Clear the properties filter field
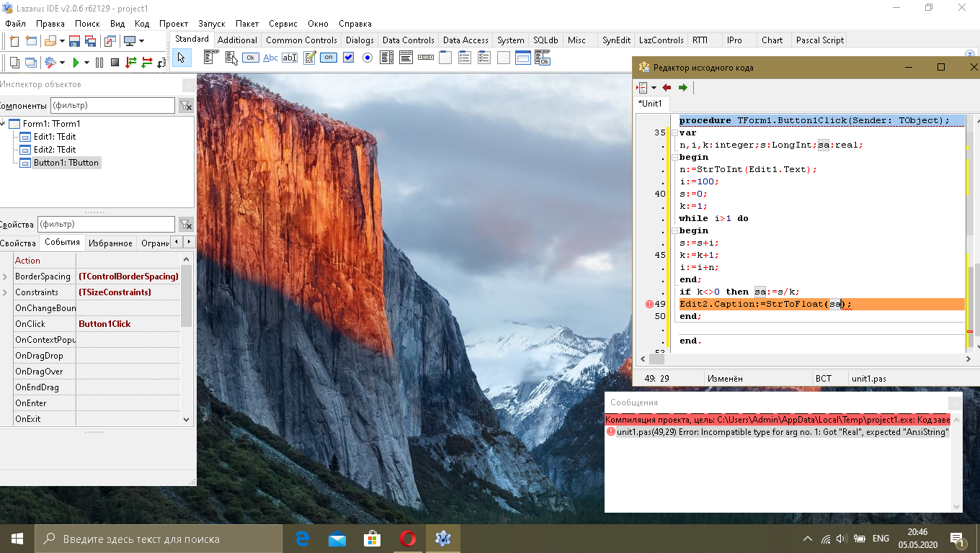Image resolution: width=980 pixels, height=553 pixels. tap(186, 224)
